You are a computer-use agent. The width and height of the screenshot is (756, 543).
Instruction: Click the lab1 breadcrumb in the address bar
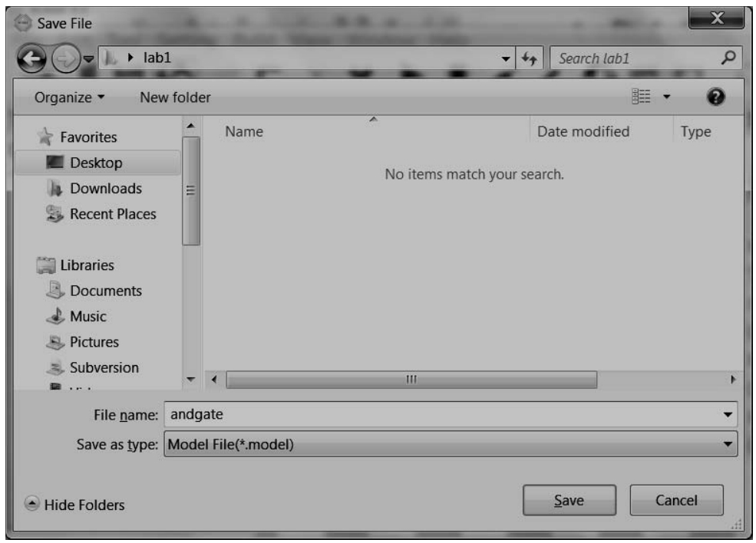click(157, 58)
